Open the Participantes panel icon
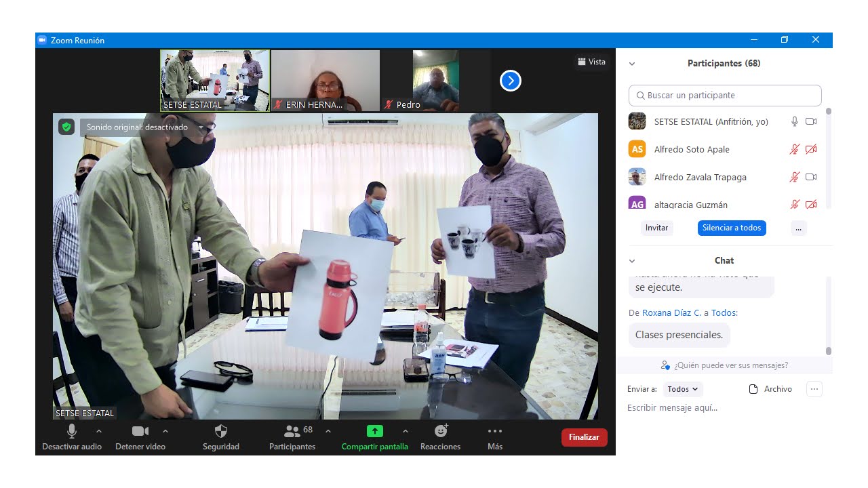The height and width of the screenshot is (488, 868). 292,431
